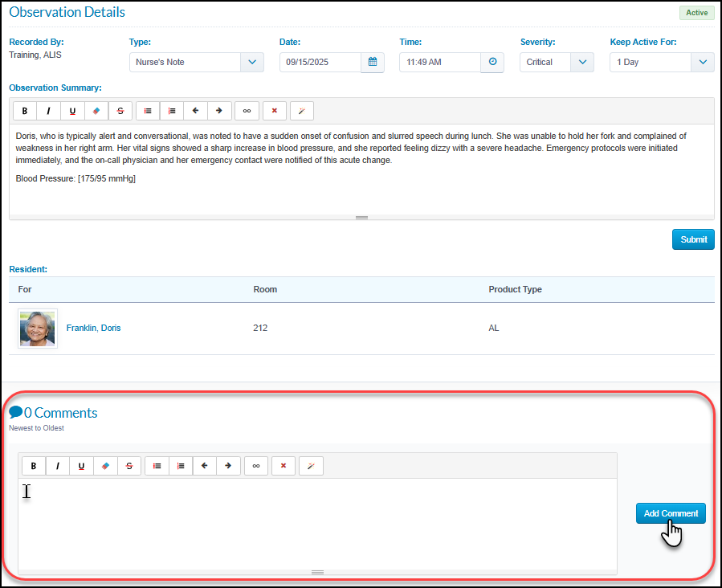Apply Italic in Observation Summary toolbar

48,111
